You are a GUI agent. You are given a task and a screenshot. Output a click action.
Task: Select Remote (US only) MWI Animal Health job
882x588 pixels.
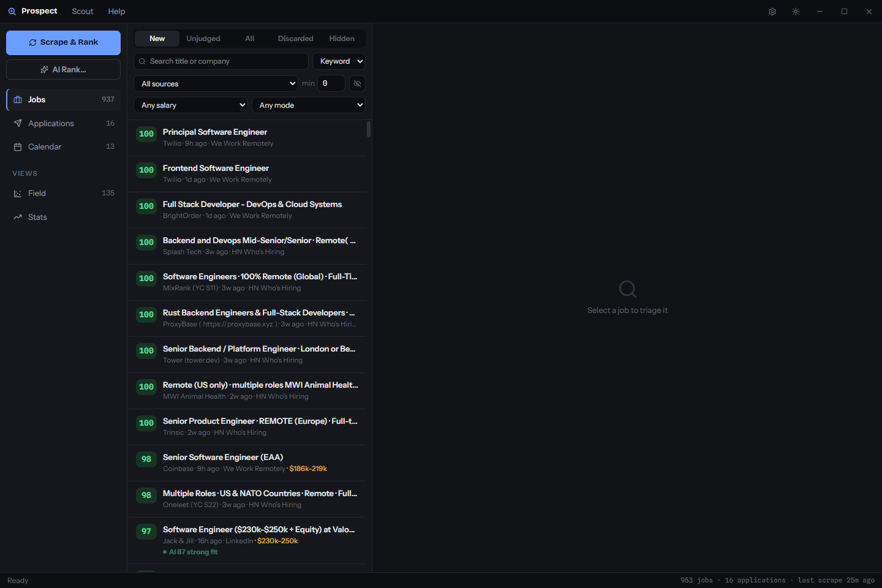point(246,391)
